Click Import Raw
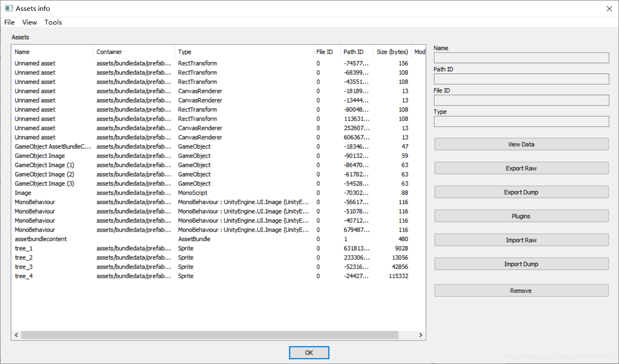This screenshot has height=364, width=619. 521,240
